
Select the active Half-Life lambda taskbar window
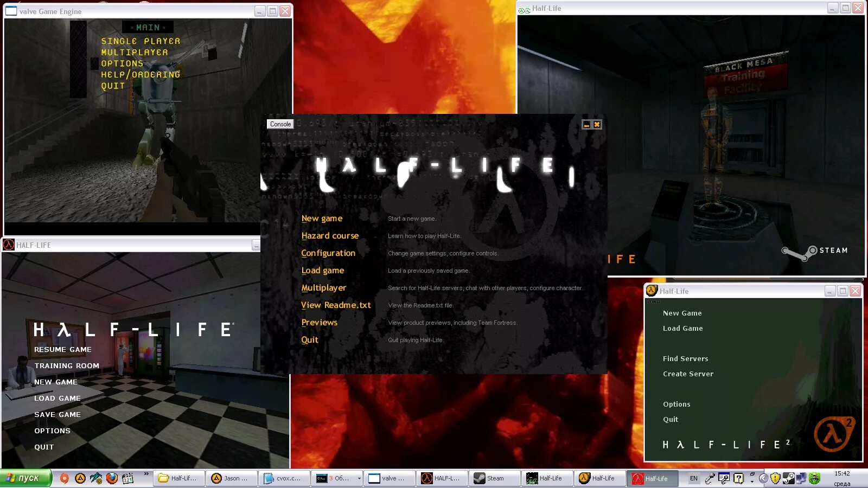tap(653, 478)
